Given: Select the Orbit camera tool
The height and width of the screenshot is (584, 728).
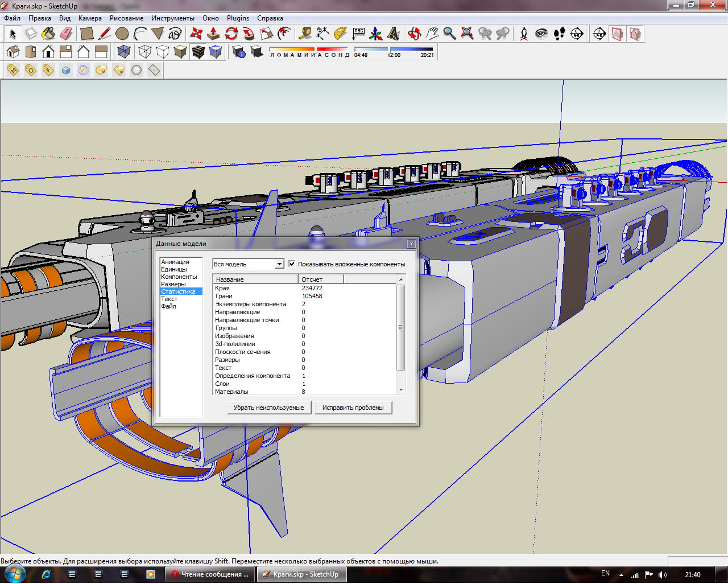Looking at the screenshot, I should 414,34.
